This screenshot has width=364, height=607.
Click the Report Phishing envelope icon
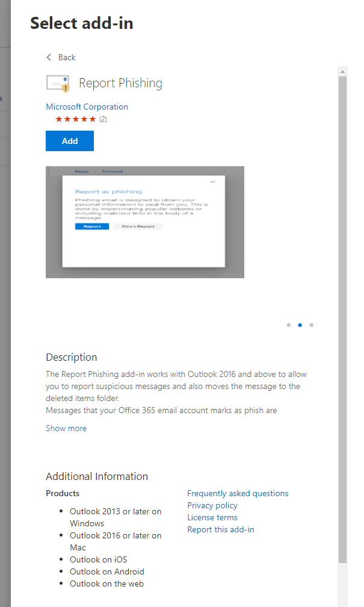click(58, 83)
